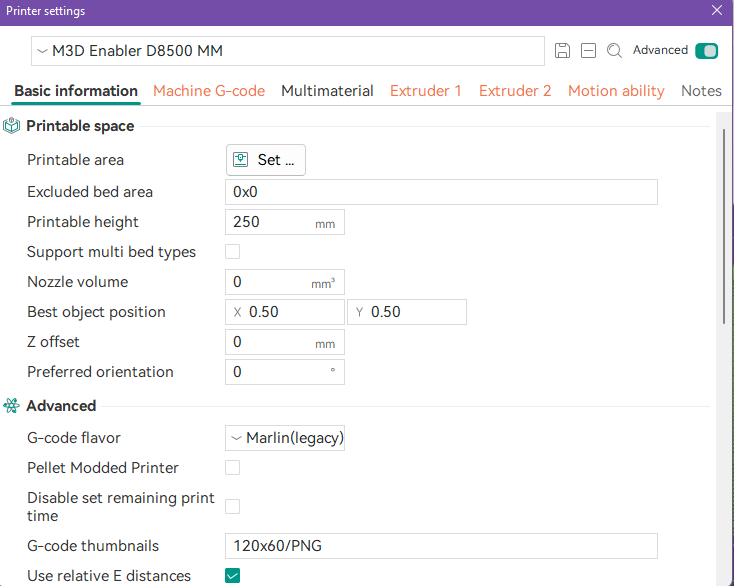Tick Disable set remaining print time
The height and width of the screenshot is (586, 734).
(233, 506)
